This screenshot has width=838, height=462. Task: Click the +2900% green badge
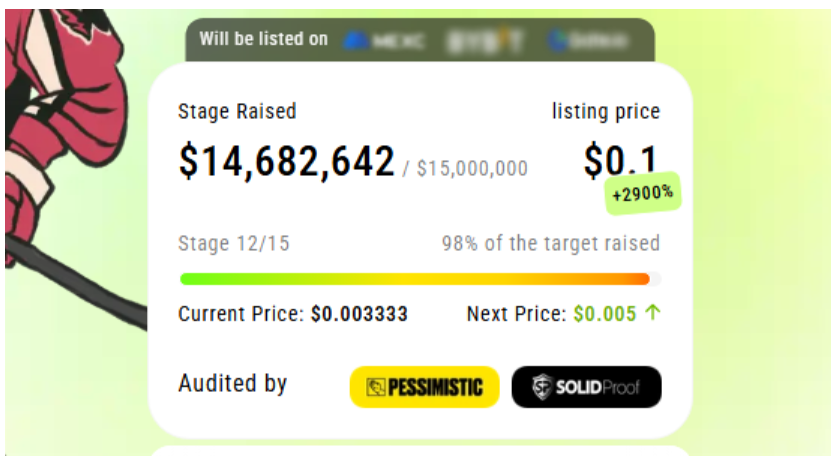[642, 193]
